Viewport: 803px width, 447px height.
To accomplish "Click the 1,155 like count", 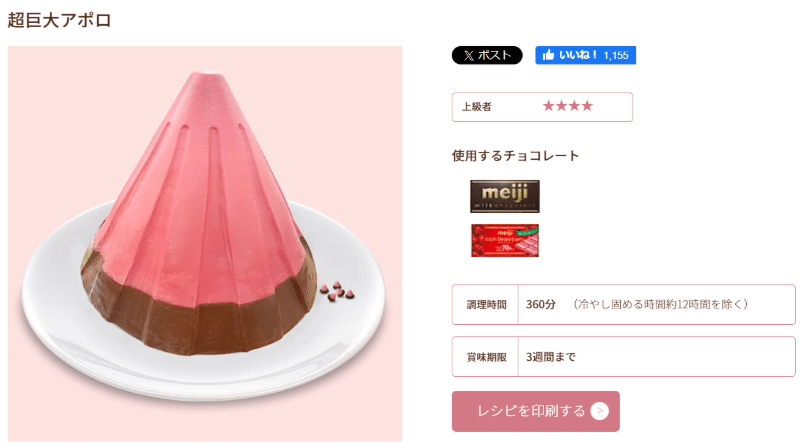I will coord(616,55).
